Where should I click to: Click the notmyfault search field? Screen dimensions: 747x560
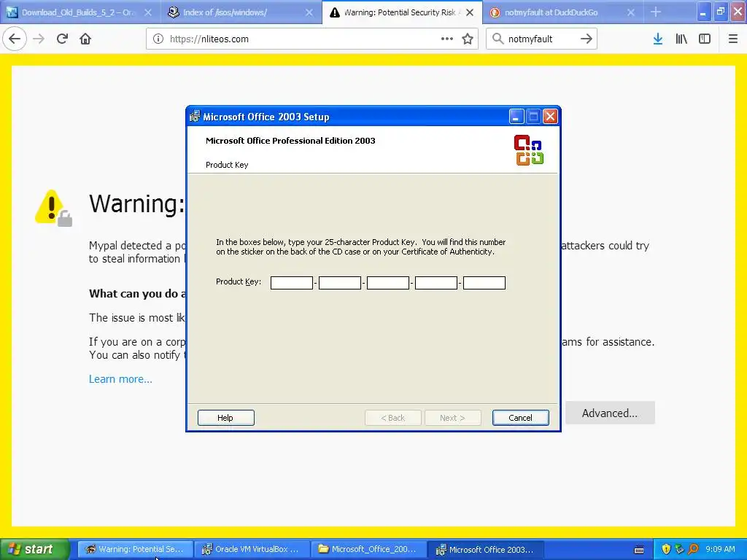[x=541, y=39]
